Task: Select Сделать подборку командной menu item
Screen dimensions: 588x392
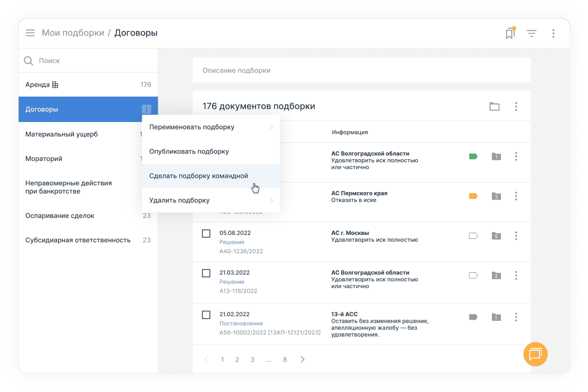Action: point(198,176)
